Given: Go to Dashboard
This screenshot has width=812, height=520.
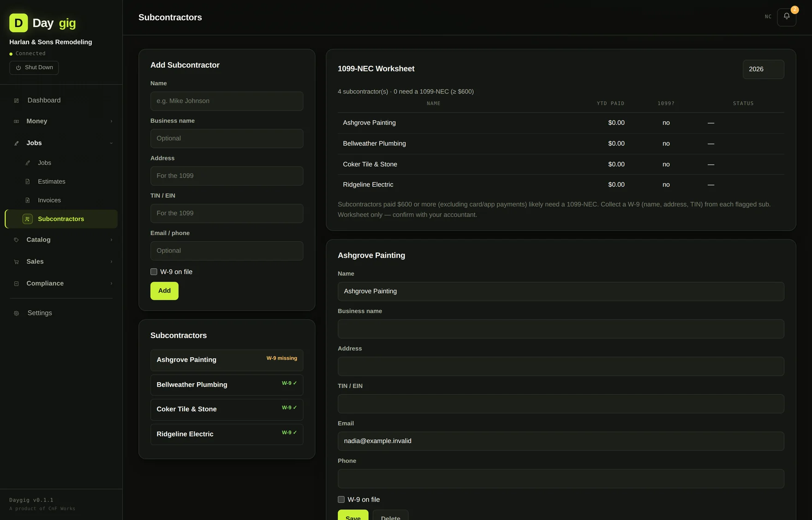Looking at the screenshot, I should click(x=61, y=100).
